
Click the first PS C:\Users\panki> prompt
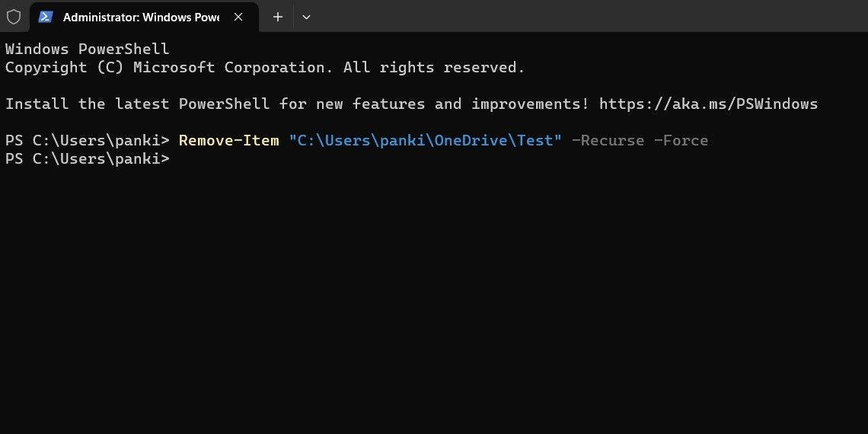pyautogui.click(x=87, y=140)
